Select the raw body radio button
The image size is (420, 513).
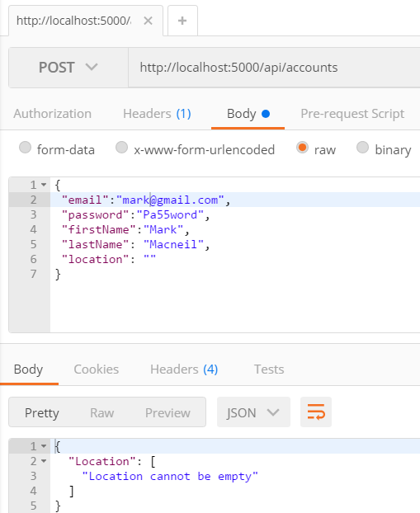(302, 148)
